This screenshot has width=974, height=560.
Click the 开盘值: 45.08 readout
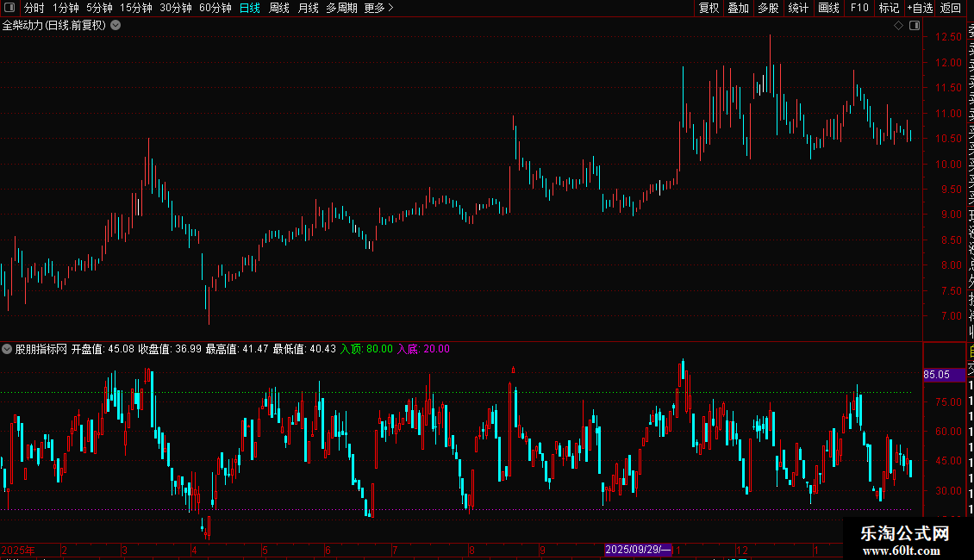coord(103,349)
